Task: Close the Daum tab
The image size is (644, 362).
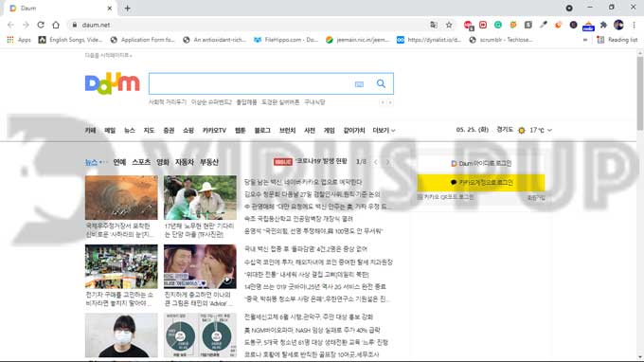Action: [110, 9]
